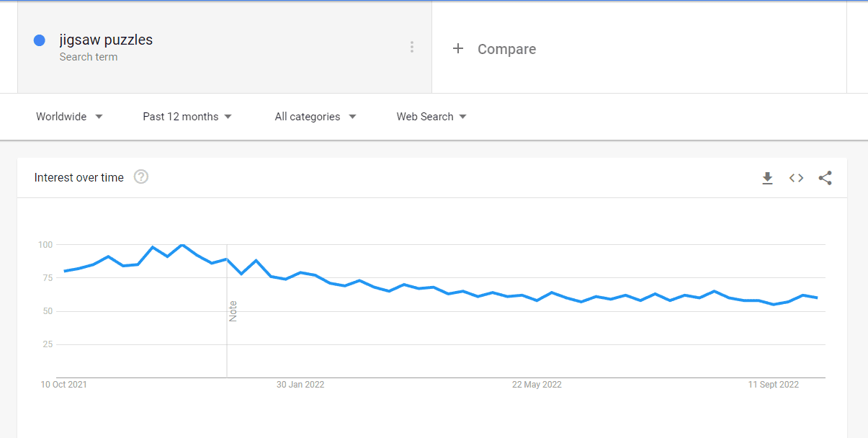Click the 11 Sept 2022 axis label
The width and height of the screenshot is (868, 438).
coord(774,385)
